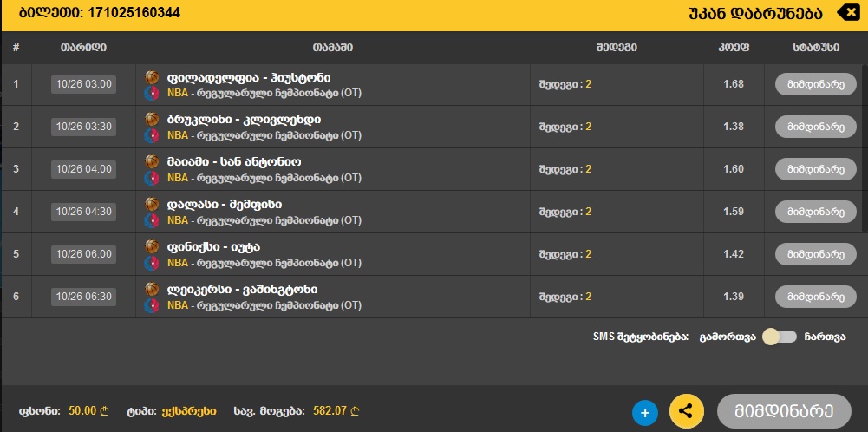The width and height of the screenshot is (868, 432).
Task: Click the უკან დაბრუნება back link
Action: click(755, 13)
